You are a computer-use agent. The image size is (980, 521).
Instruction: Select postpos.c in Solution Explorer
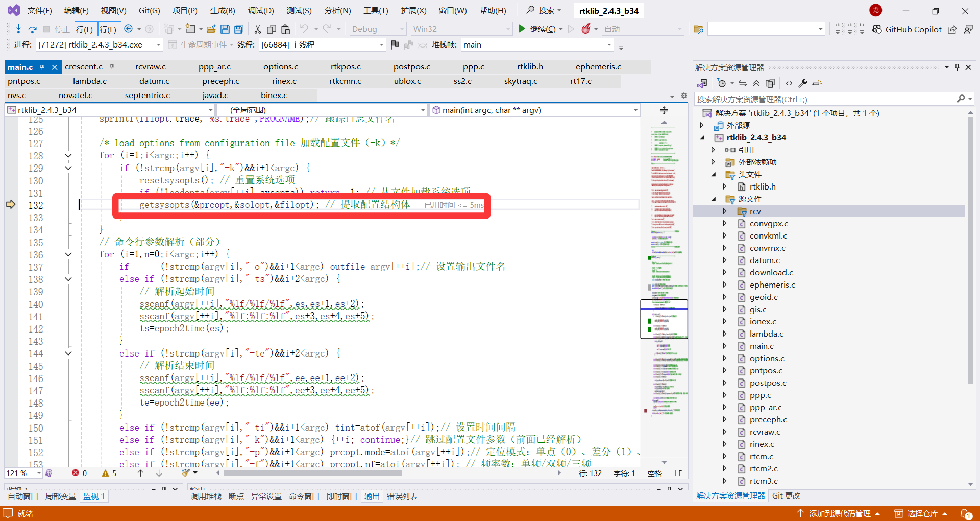pos(768,383)
